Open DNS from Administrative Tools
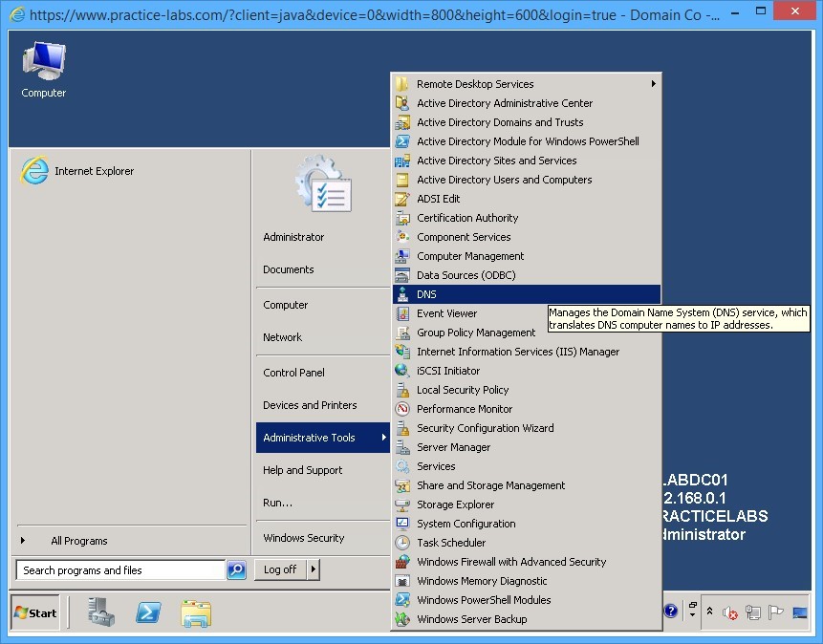This screenshot has width=823, height=644. [x=427, y=293]
